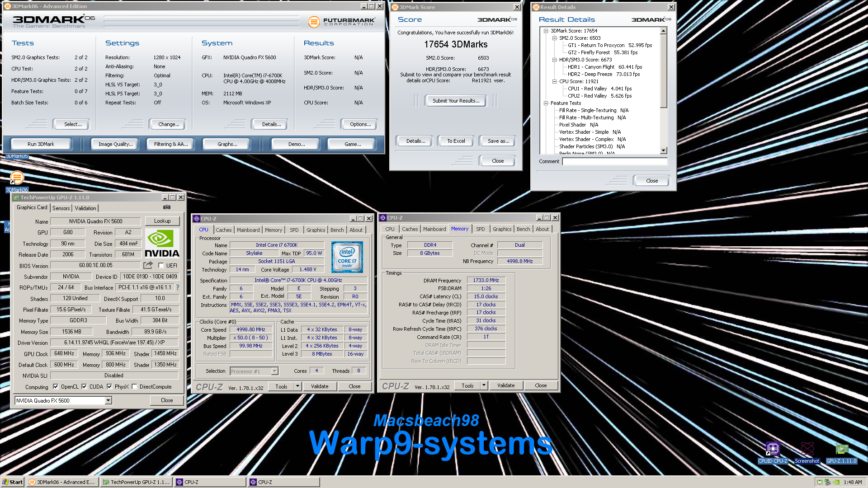Open the Mainboard tab in the CPU-tab CPU-Z window
The width and height of the screenshot is (868, 488).
pos(248,230)
